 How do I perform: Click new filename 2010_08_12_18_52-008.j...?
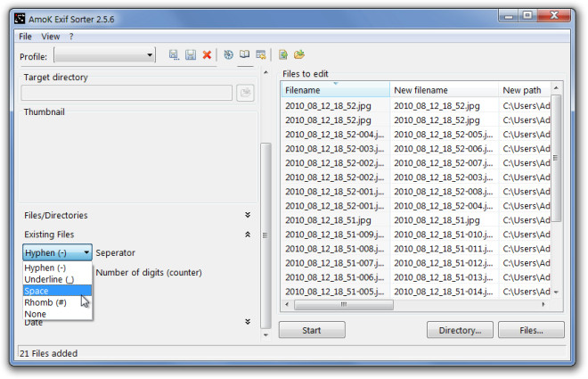pyautogui.click(x=444, y=192)
